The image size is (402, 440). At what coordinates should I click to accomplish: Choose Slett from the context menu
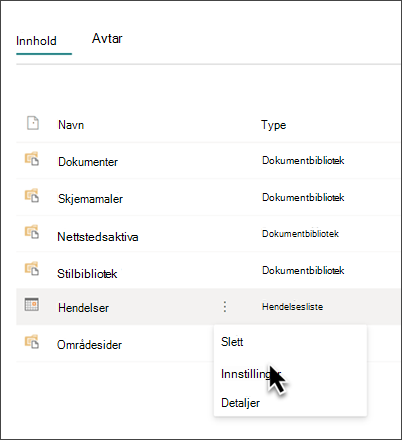tap(232, 342)
